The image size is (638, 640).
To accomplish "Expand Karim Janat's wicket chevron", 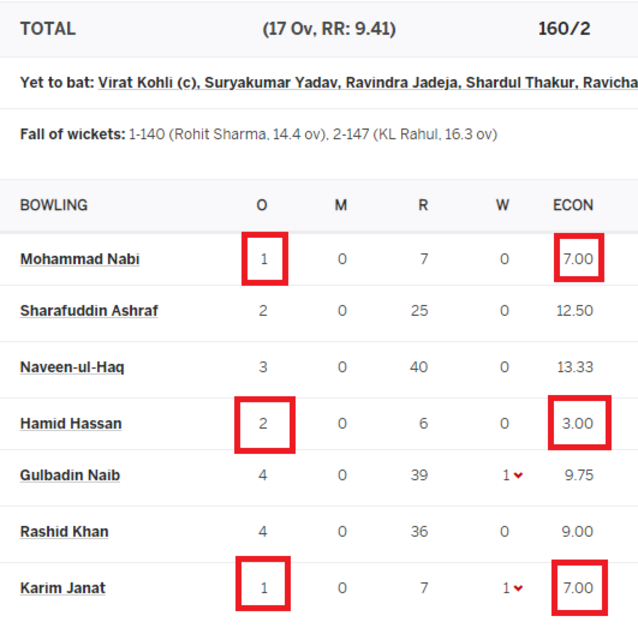I will pos(518,588).
